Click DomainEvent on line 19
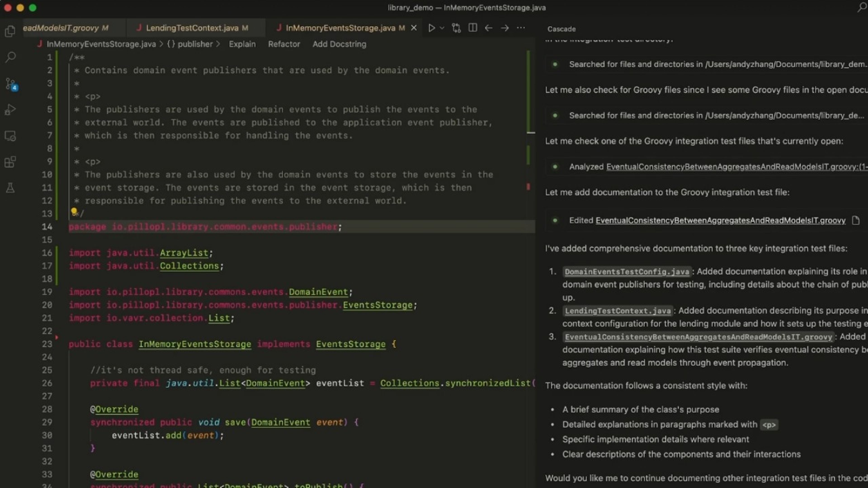Image resolution: width=868 pixels, height=488 pixels. point(318,292)
